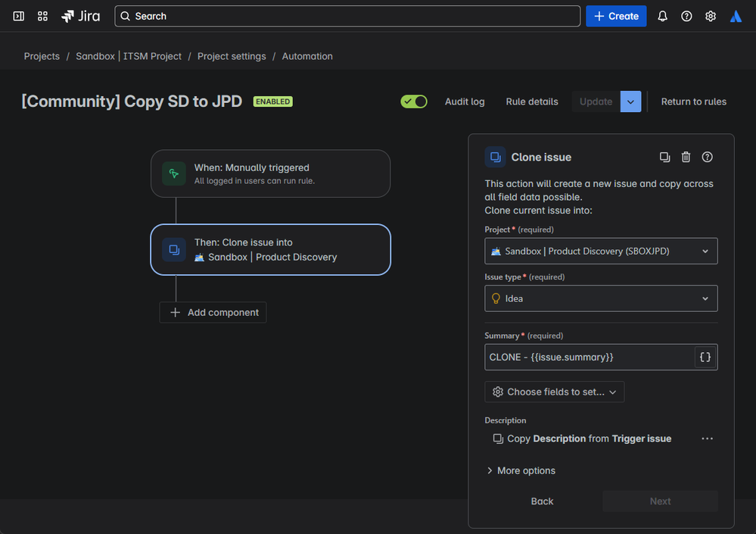Insert smart value with braces icon
The height and width of the screenshot is (534, 756).
tap(705, 357)
